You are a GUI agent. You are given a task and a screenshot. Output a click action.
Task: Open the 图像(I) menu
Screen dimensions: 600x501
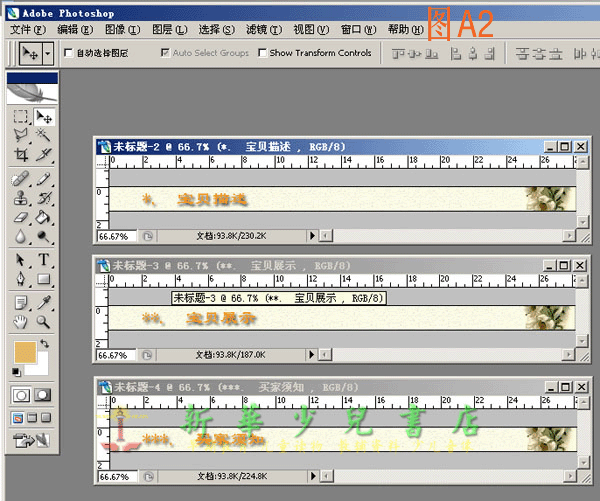click(x=122, y=29)
